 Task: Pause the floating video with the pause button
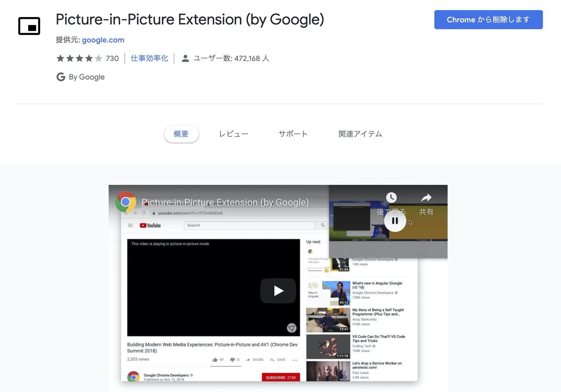tap(395, 220)
